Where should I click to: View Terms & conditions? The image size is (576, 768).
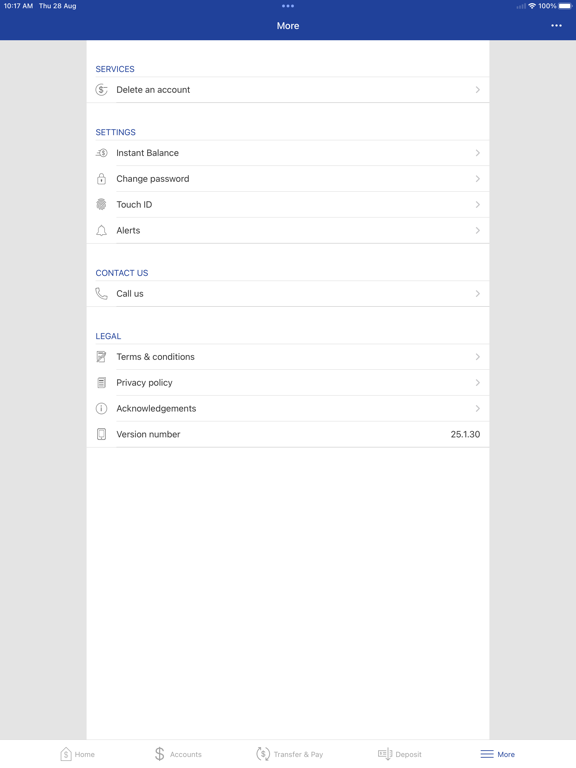tap(288, 357)
